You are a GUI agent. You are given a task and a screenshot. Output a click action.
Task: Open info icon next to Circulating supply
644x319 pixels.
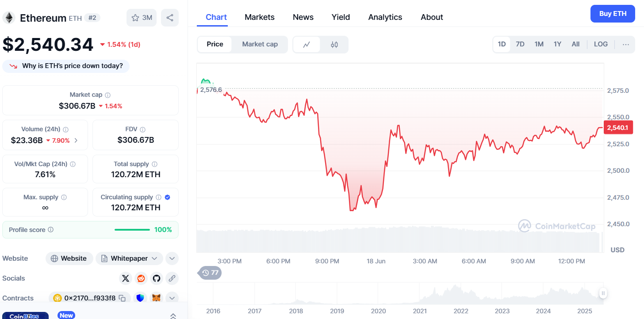[158, 197]
